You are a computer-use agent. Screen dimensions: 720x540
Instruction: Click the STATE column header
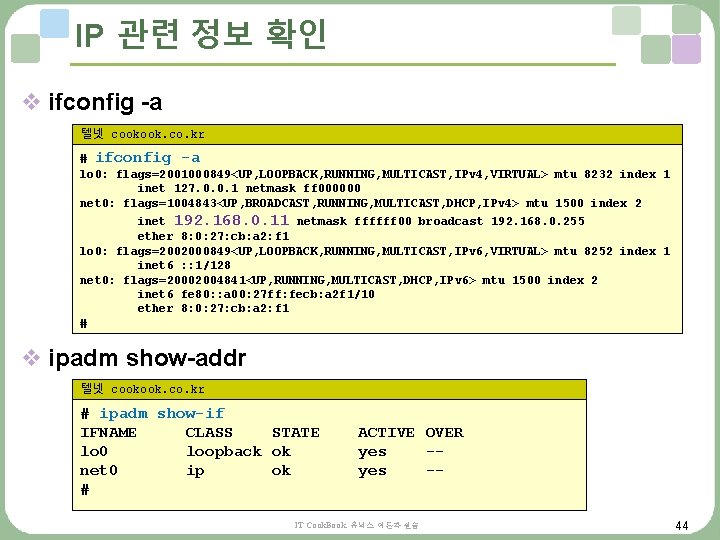point(296,433)
